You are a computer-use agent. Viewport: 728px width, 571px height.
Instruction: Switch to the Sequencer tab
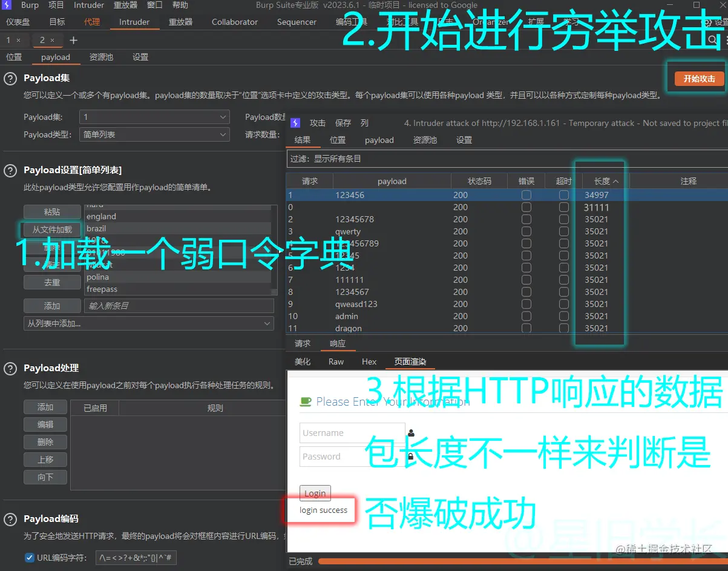(x=297, y=22)
